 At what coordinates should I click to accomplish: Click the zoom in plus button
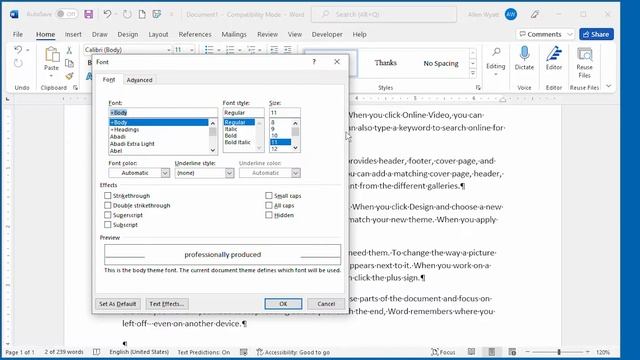click(x=587, y=352)
